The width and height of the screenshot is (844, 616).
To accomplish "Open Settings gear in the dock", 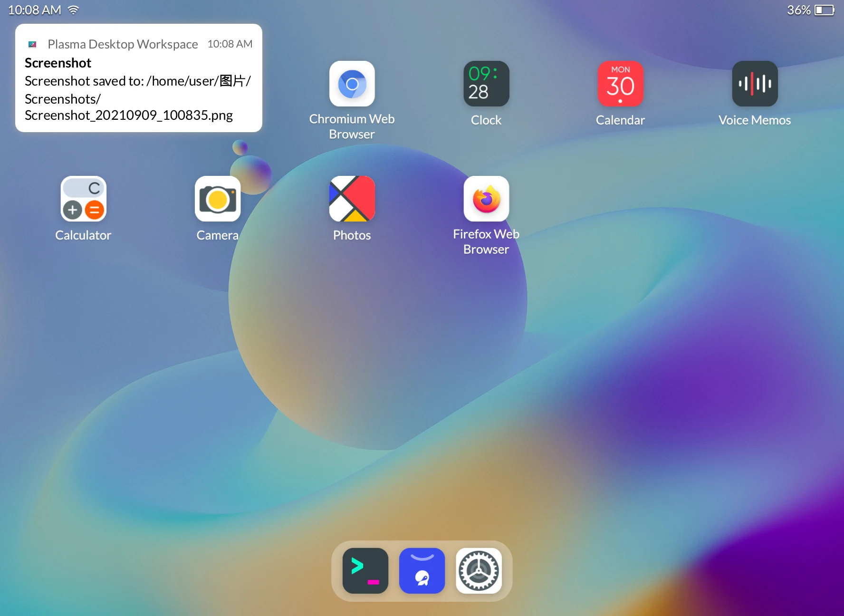I will [479, 571].
